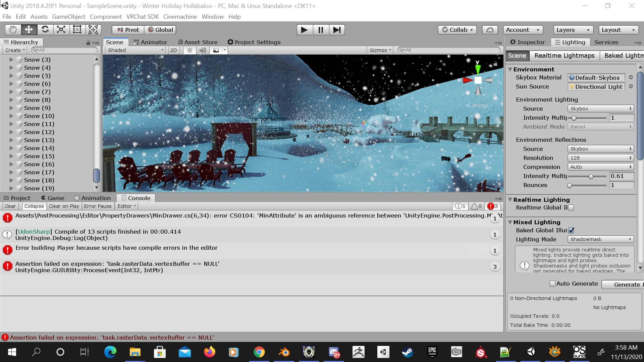Open the VRChat SDK menu

143,17
